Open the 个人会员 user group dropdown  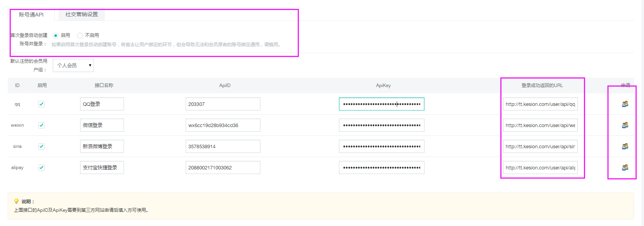coord(73,65)
